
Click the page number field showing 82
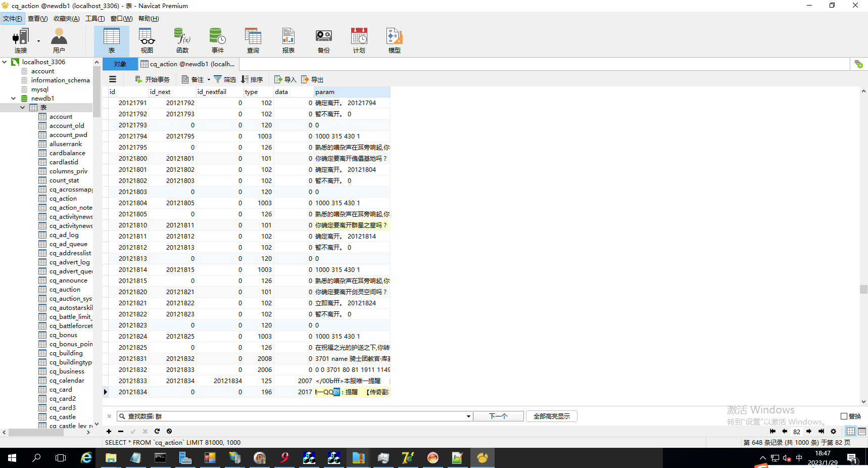pyautogui.click(x=797, y=432)
